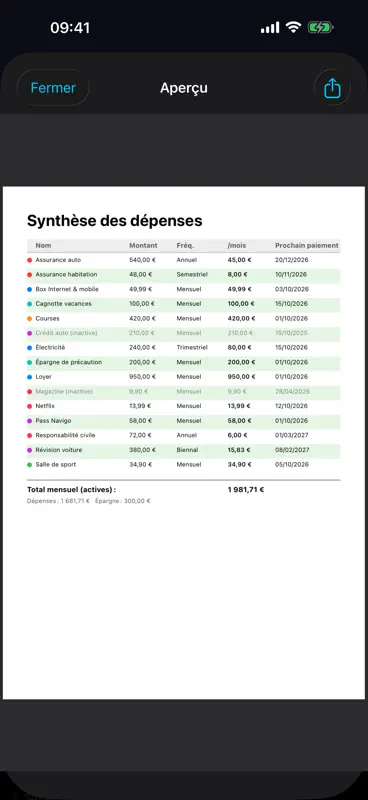Click the payment date '28/04/2026'
Screen dimensions: 368x800
[x=291, y=391]
